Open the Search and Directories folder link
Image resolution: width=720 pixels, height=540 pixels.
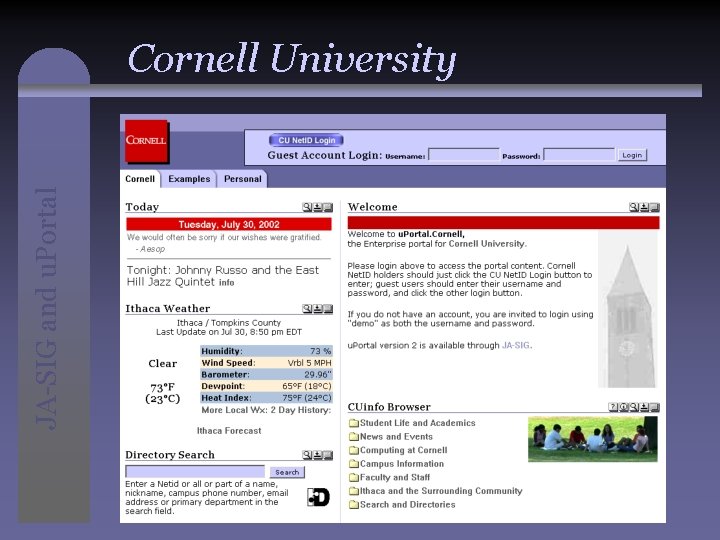click(x=408, y=505)
